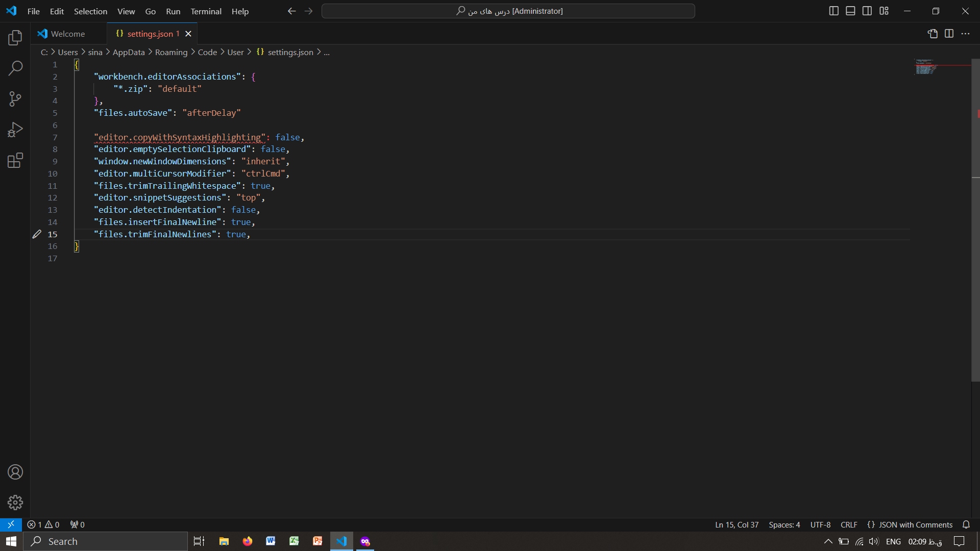
Task: Click the "editor.copyWithSyntaxHighlighting" key on line 7
Action: [x=180, y=137]
